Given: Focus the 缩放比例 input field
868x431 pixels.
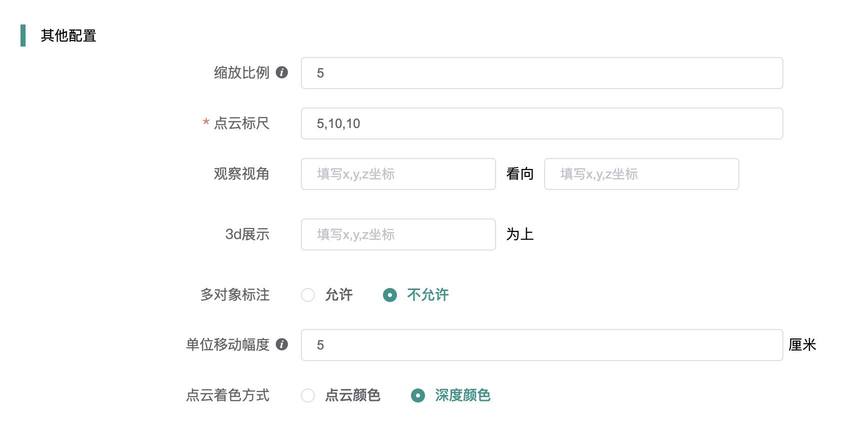Looking at the screenshot, I should [x=542, y=73].
